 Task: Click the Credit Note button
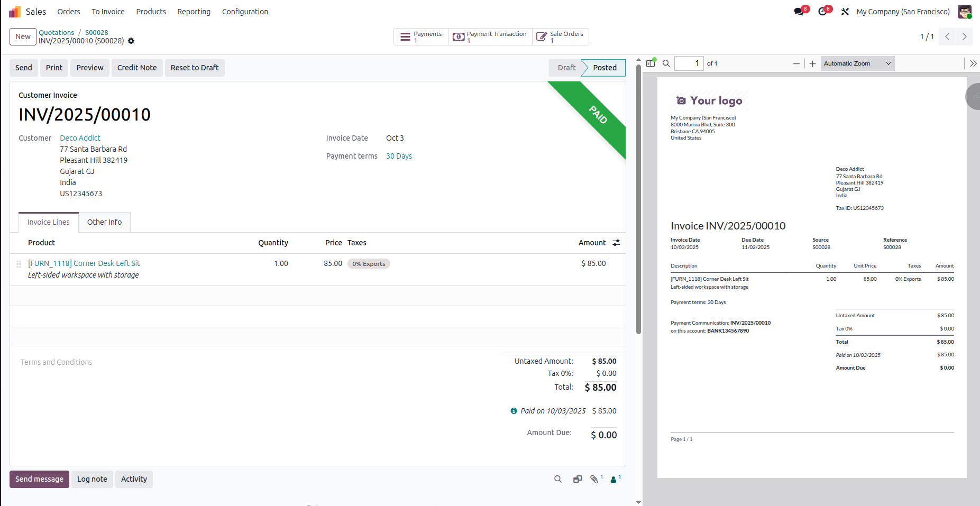coord(137,68)
